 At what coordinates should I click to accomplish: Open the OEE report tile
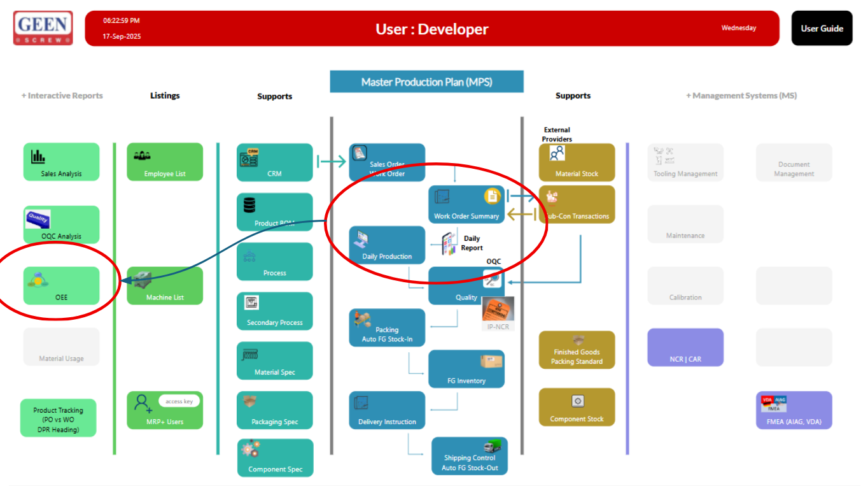[61, 285]
